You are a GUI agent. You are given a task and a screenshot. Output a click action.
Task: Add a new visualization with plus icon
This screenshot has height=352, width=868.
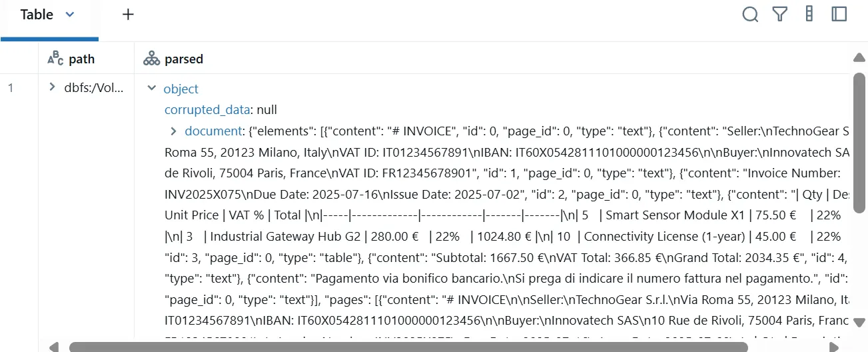click(128, 14)
